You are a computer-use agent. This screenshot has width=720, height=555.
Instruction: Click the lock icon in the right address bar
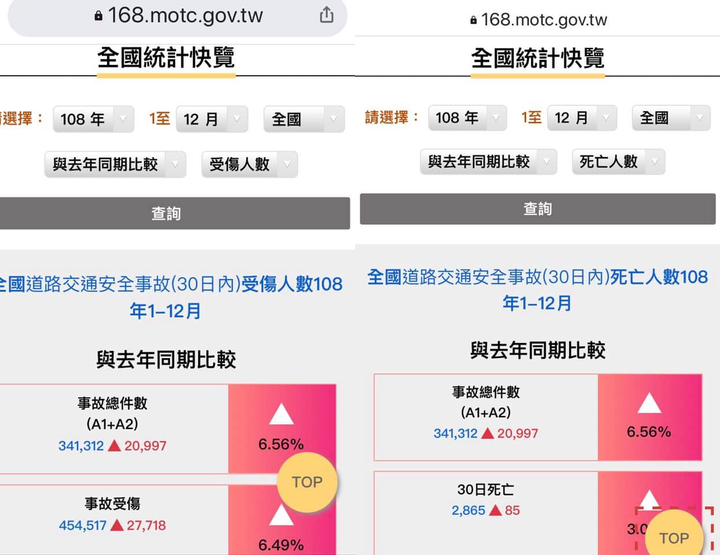pos(473,20)
